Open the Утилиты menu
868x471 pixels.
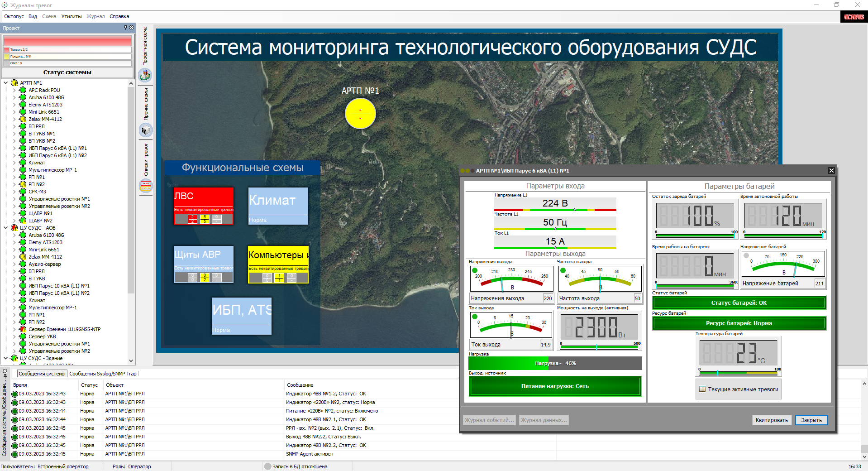[x=72, y=16]
